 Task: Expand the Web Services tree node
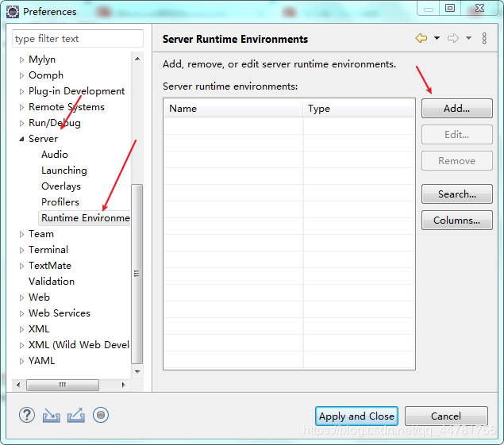click(x=21, y=313)
